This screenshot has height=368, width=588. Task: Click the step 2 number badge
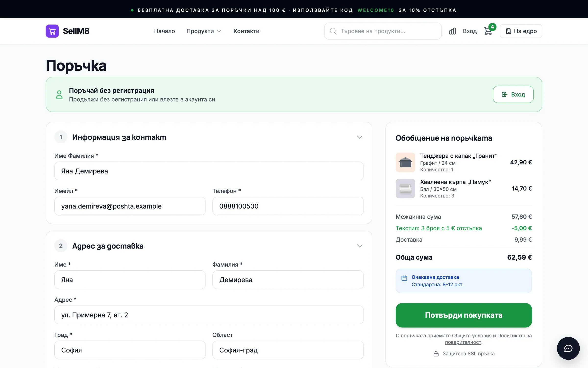pyautogui.click(x=61, y=246)
